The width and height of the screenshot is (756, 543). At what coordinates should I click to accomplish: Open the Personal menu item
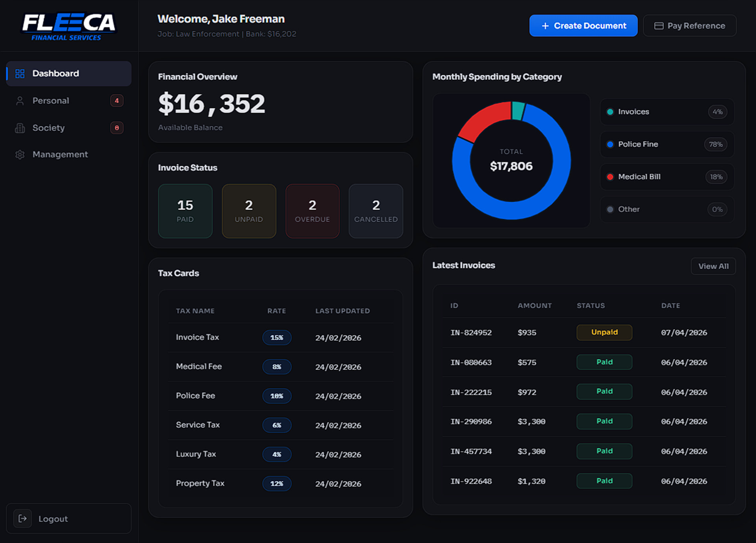(x=51, y=101)
